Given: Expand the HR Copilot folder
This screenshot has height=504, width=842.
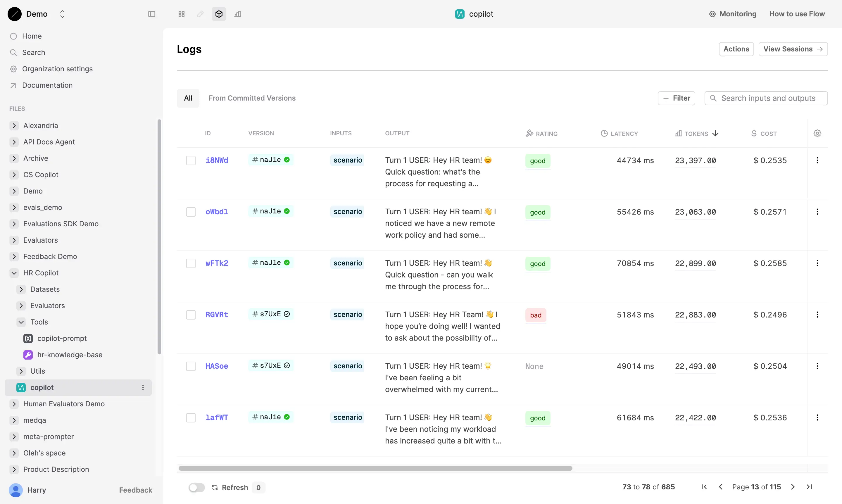Looking at the screenshot, I should (14, 273).
